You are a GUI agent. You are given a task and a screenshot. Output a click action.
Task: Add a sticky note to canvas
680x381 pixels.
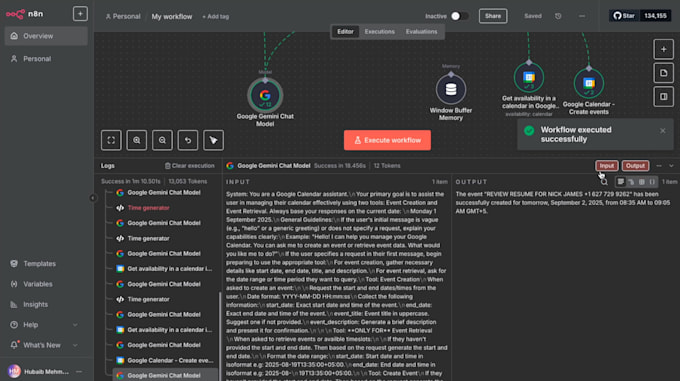[x=664, y=73]
